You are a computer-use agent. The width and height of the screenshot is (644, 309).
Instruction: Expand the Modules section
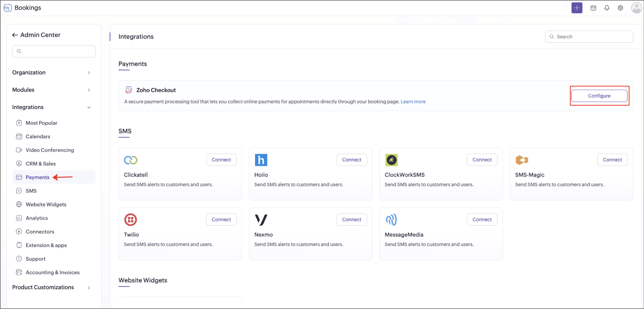tap(51, 90)
